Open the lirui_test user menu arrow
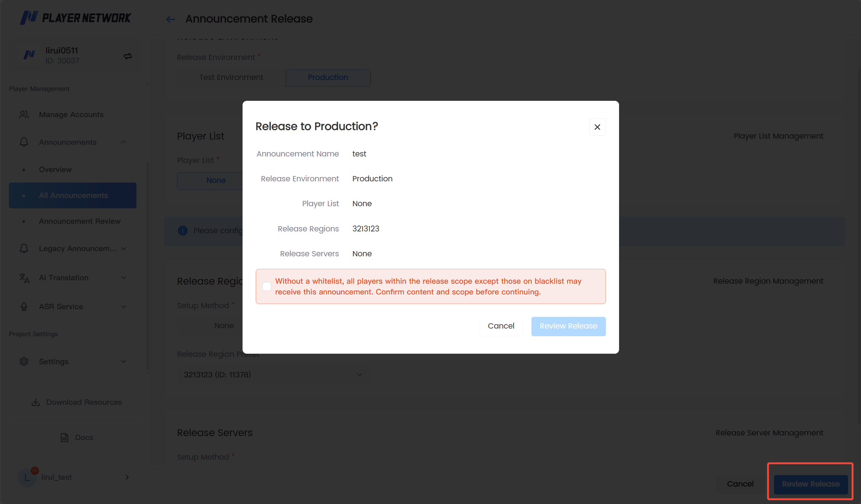 pyautogui.click(x=127, y=477)
